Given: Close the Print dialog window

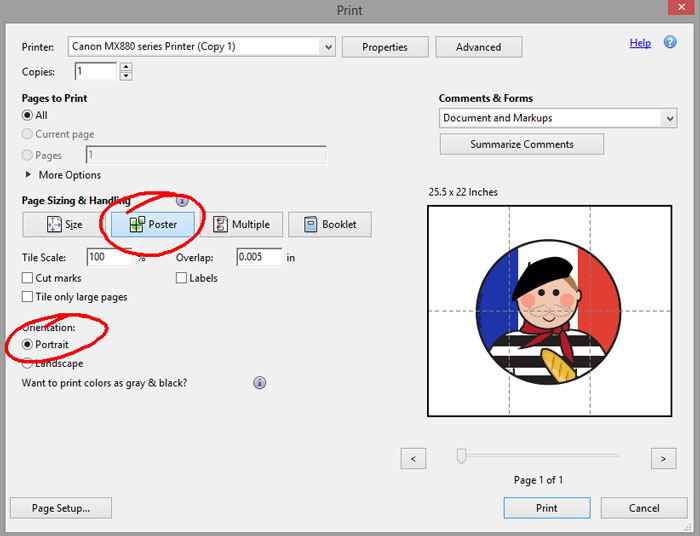Looking at the screenshot, I should tap(682, 7).
